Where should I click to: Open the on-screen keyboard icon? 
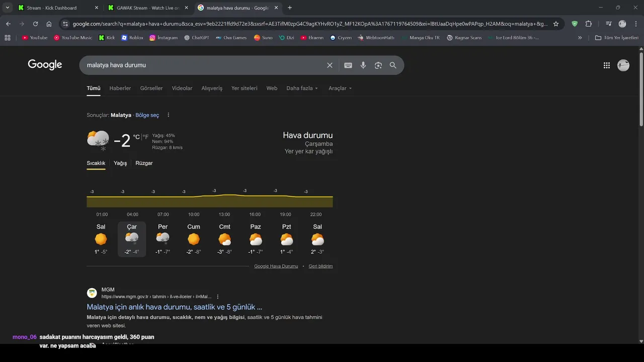click(348, 65)
